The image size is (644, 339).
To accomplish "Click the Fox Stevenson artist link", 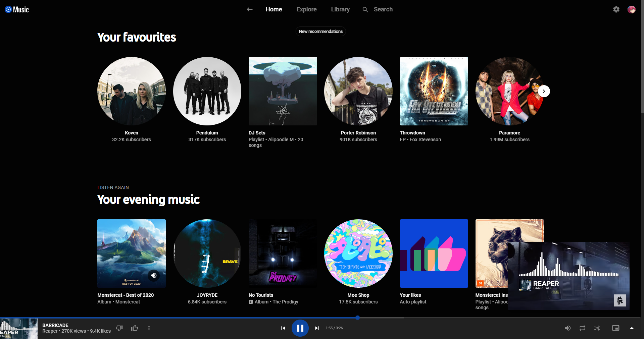I will pyautogui.click(x=425, y=139).
